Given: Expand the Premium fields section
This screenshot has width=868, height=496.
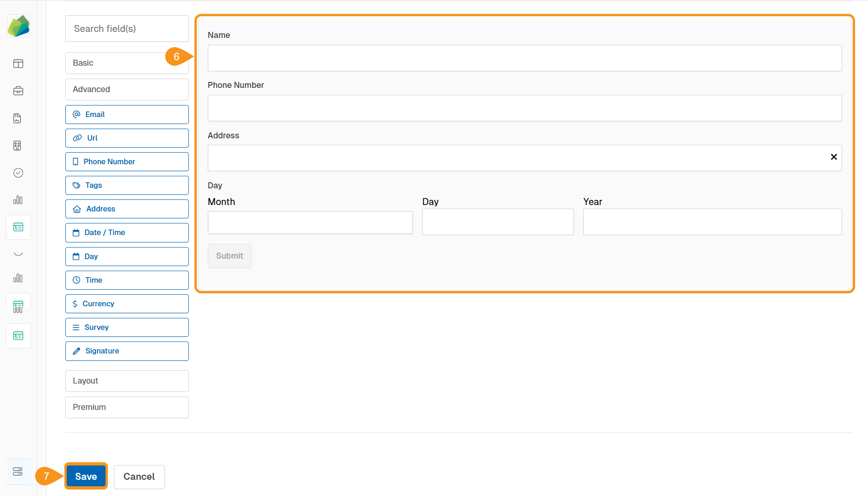Looking at the screenshot, I should coord(126,407).
